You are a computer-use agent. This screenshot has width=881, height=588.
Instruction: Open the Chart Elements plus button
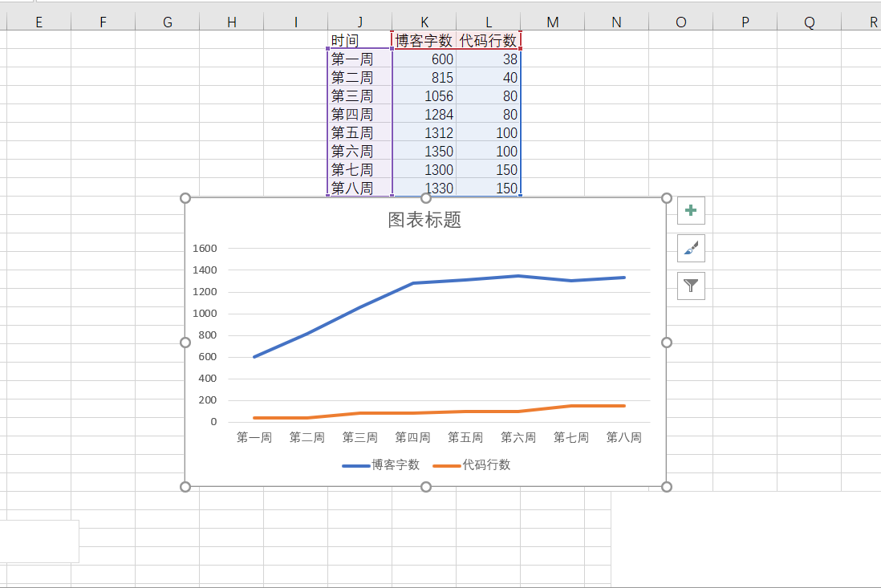pos(691,211)
